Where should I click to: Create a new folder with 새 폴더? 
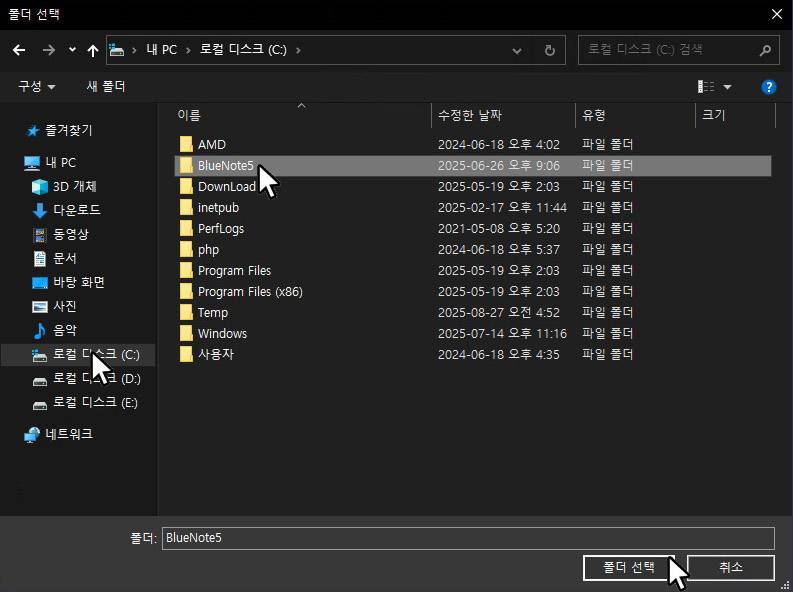[106, 86]
